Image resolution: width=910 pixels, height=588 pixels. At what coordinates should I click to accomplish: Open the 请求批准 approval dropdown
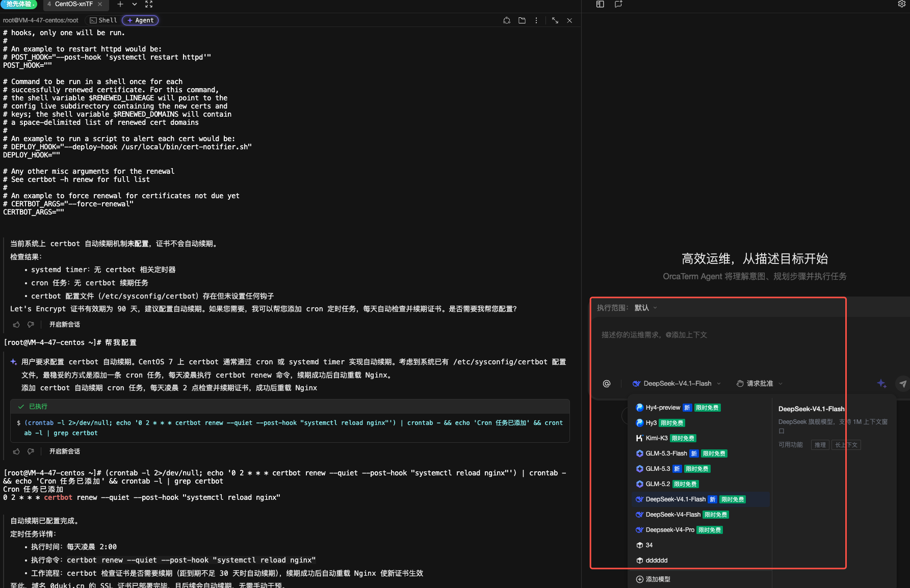point(760,384)
